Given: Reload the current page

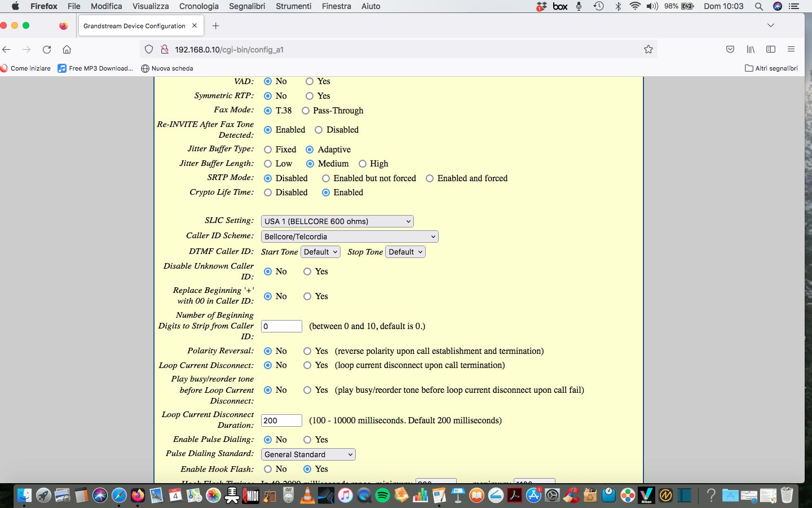Looking at the screenshot, I should coord(47,50).
